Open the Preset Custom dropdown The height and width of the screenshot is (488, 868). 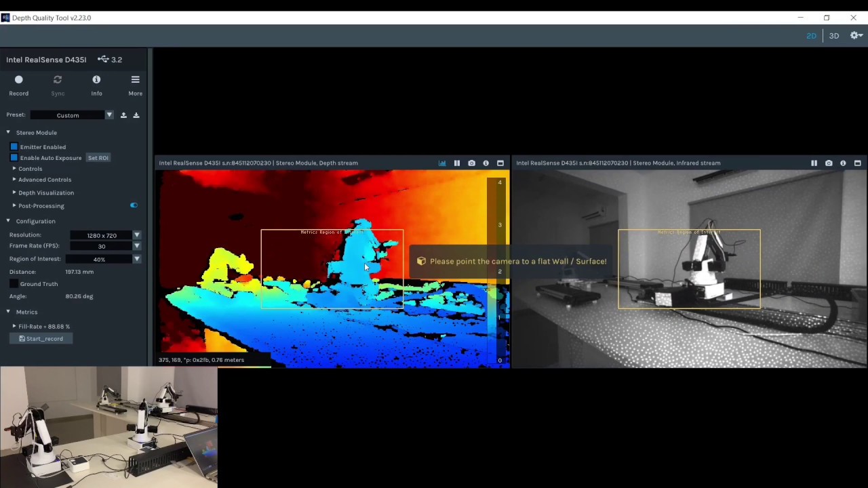point(72,115)
